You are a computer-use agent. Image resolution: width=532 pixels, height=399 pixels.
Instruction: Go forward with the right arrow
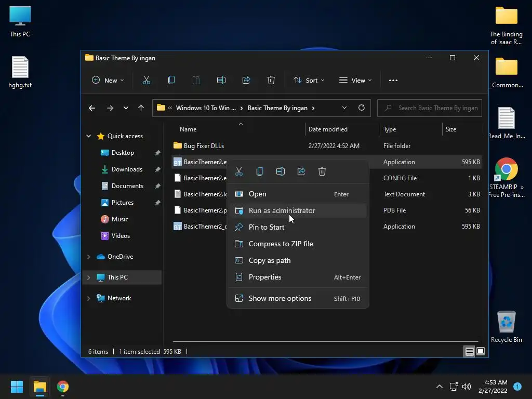tap(110, 108)
